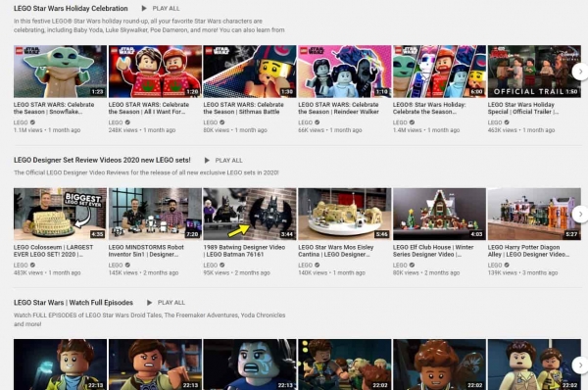This screenshot has height=390, width=588.
Task: Open the 1989 Batwing Designer Video thumbnail
Action: (x=250, y=215)
